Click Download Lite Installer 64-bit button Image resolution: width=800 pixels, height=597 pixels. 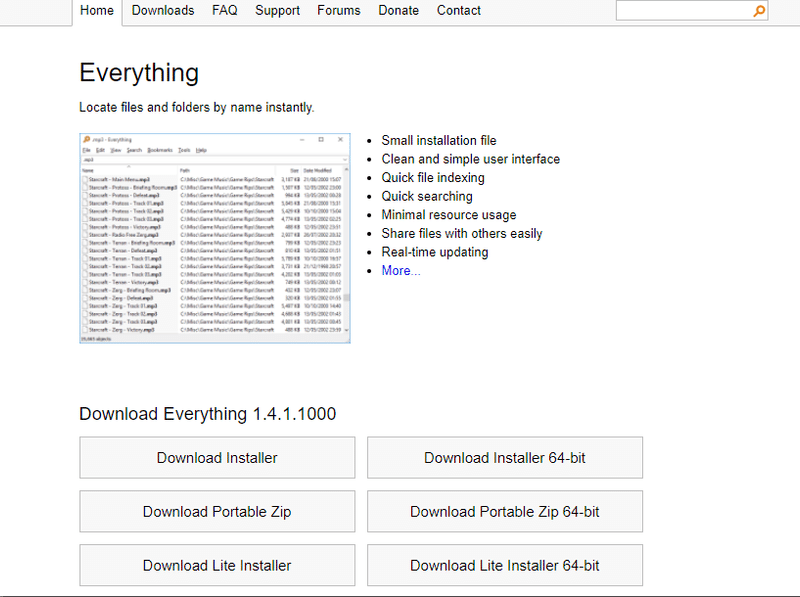pyautogui.click(x=505, y=565)
